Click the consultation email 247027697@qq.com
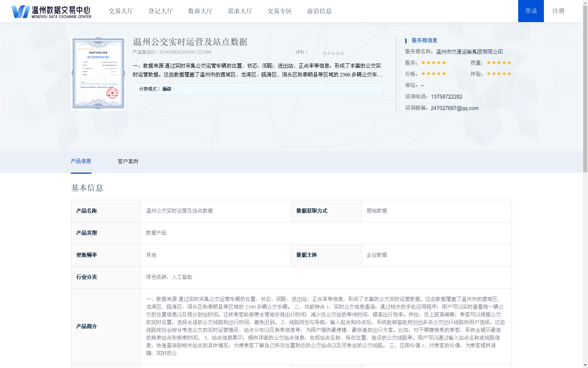Viewport: 588px width, 368px height. [455, 108]
